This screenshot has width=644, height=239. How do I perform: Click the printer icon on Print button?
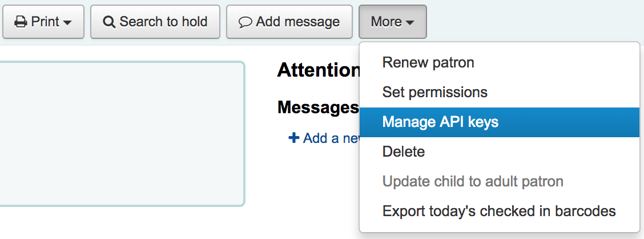tap(21, 22)
